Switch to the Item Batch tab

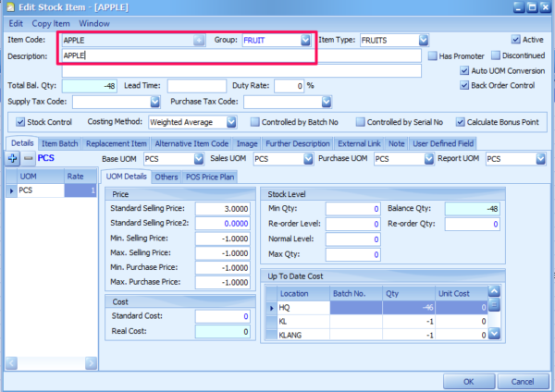tap(61, 143)
